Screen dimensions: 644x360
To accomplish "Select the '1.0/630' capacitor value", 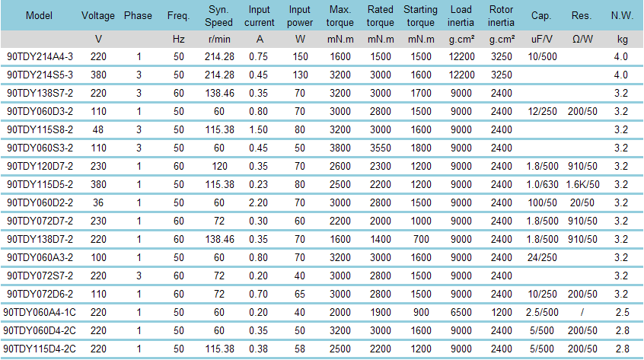I will (542, 184).
